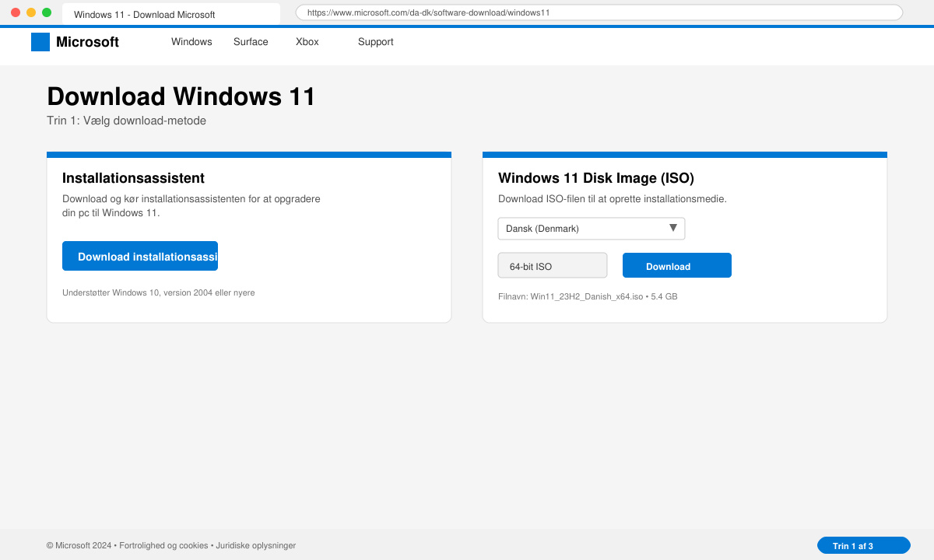The height and width of the screenshot is (560, 934).
Task: Click the green maximize window button
Action: coord(47,12)
